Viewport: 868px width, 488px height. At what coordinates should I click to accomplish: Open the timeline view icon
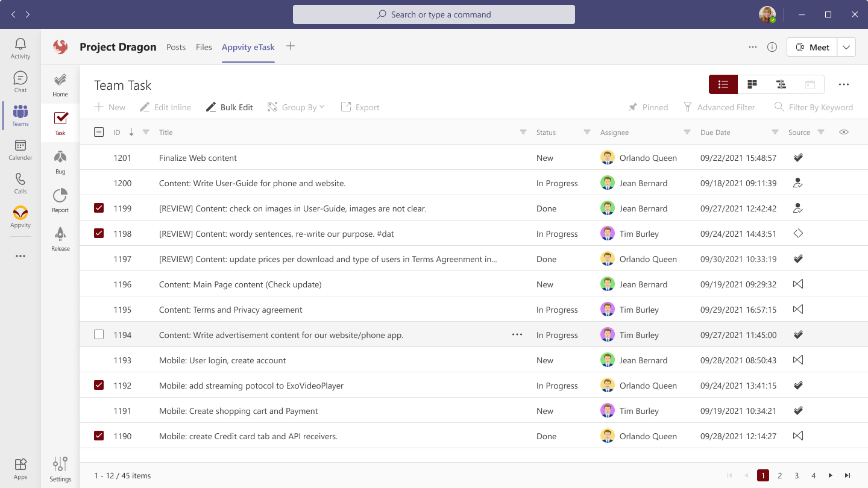[781, 84]
